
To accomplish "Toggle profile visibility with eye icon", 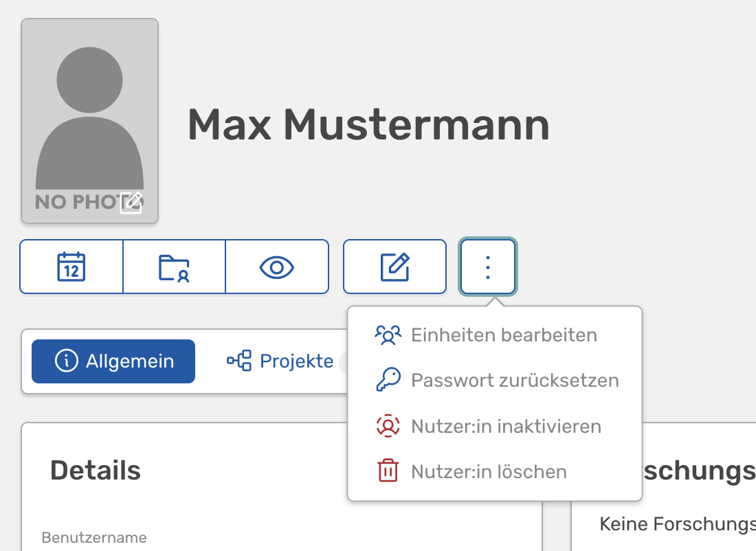I will (x=277, y=267).
